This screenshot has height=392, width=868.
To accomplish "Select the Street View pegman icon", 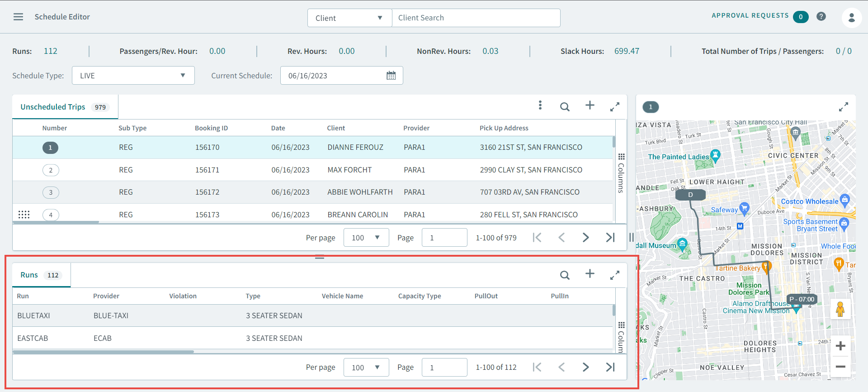I will point(840,309).
